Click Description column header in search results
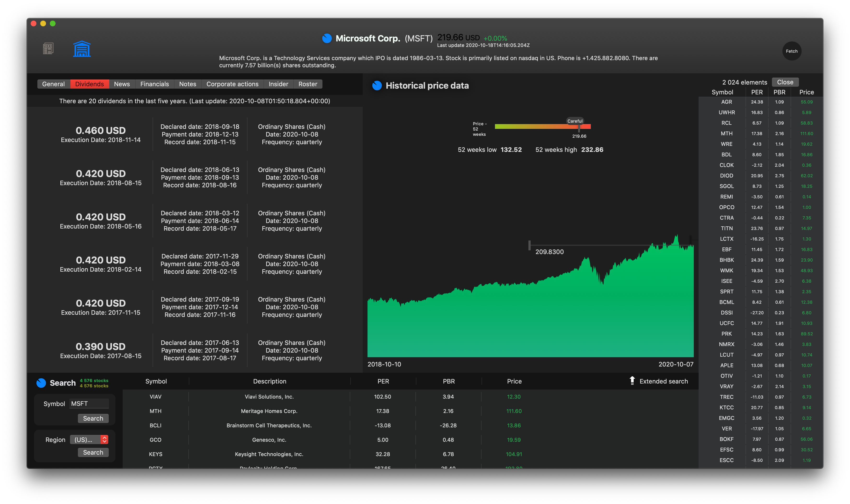This screenshot has height=504, width=850. point(270,381)
